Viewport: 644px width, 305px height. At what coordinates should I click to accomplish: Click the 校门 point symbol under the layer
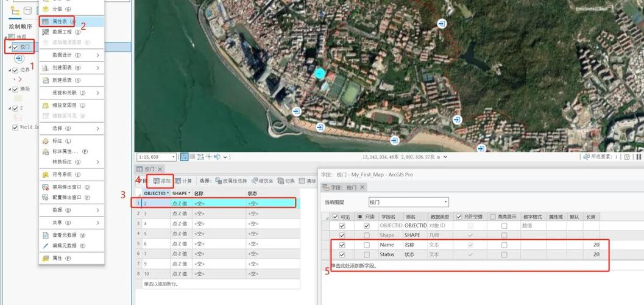click(x=19, y=59)
